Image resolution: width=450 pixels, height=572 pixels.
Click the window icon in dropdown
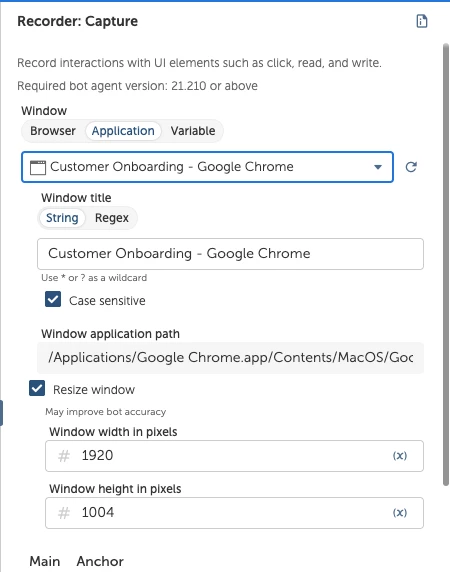click(38, 167)
